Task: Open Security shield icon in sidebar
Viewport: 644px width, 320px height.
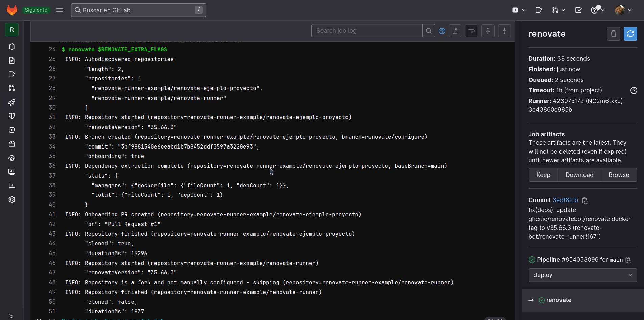Action: point(12,116)
